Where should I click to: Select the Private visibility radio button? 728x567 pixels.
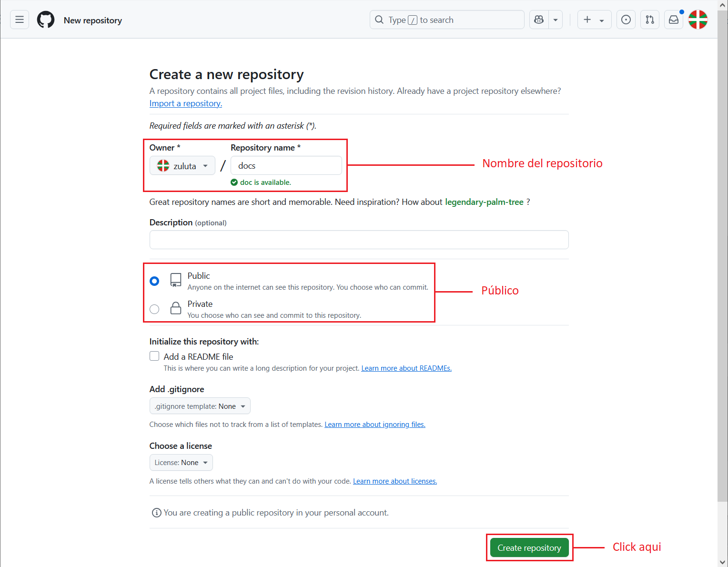[154, 309]
